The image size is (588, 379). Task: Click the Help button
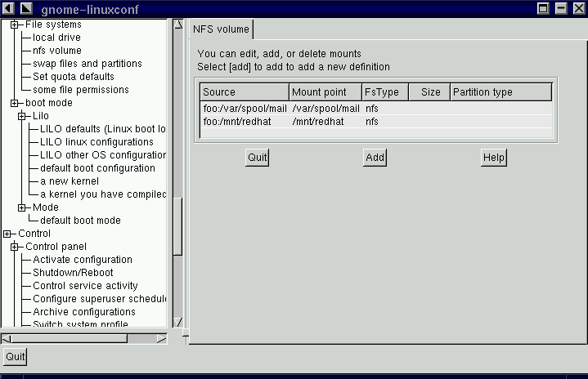(493, 158)
